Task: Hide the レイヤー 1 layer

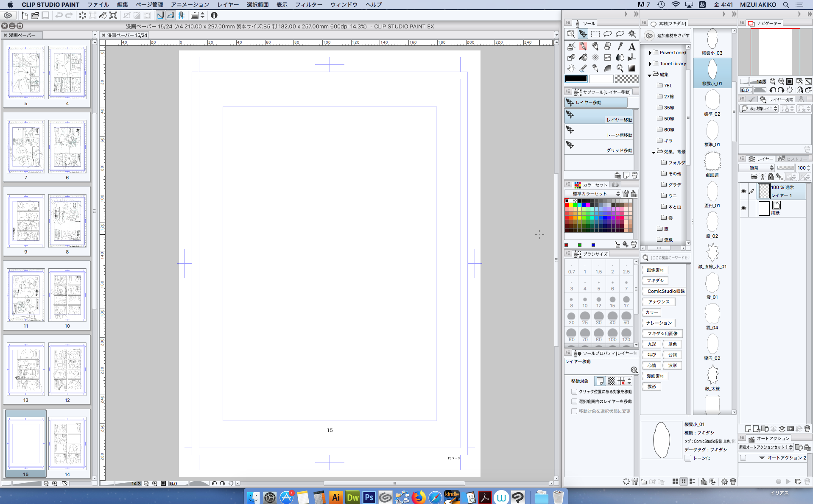Action: point(743,192)
